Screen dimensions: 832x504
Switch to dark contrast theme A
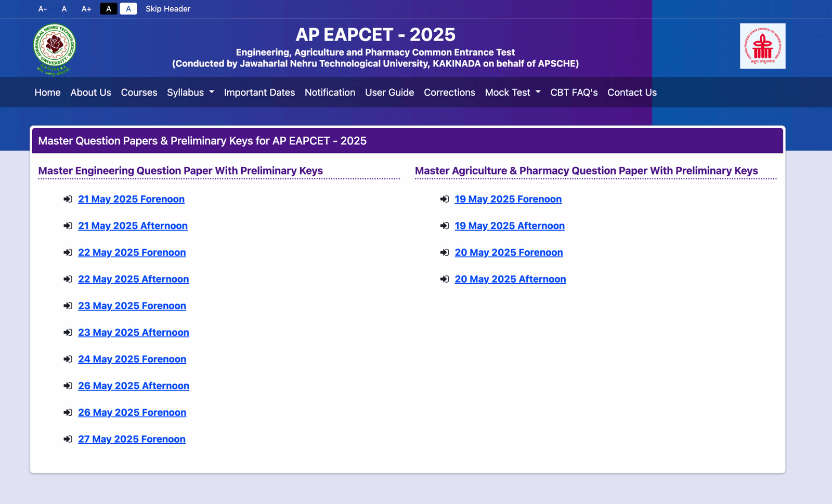(108, 9)
